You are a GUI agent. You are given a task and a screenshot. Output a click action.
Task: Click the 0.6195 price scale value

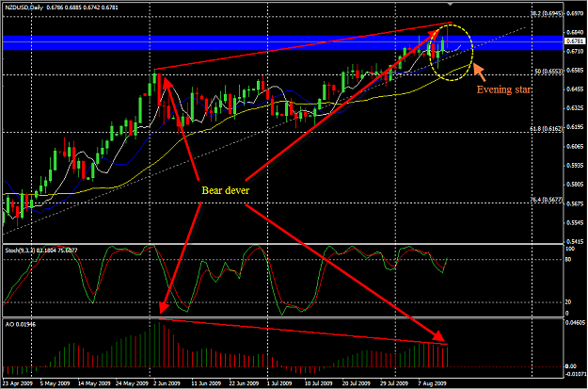coord(575,128)
